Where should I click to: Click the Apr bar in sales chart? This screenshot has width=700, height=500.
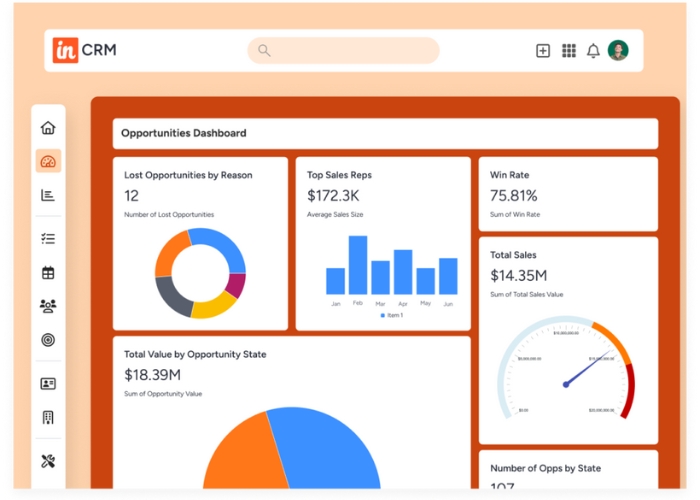[x=403, y=272]
